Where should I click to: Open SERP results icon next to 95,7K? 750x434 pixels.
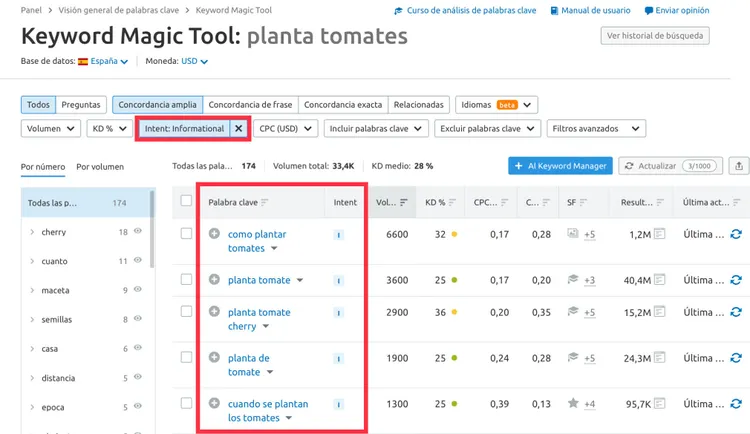pos(660,403)
